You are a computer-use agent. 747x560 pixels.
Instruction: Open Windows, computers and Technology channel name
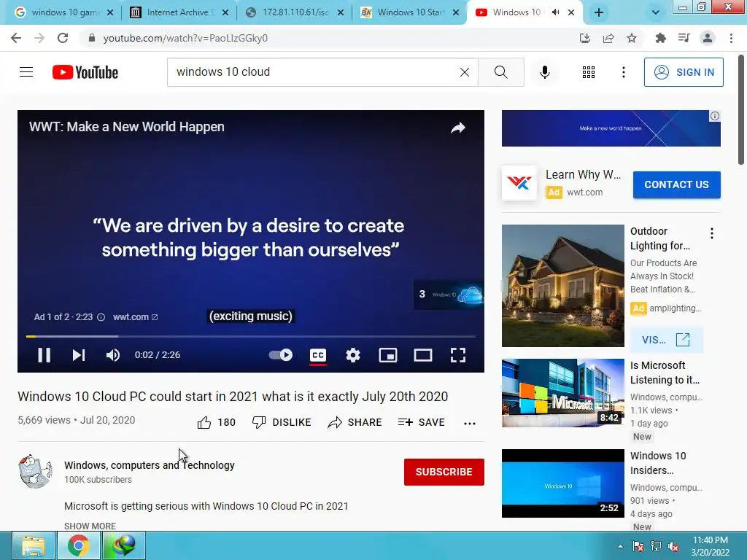(149, 464)
